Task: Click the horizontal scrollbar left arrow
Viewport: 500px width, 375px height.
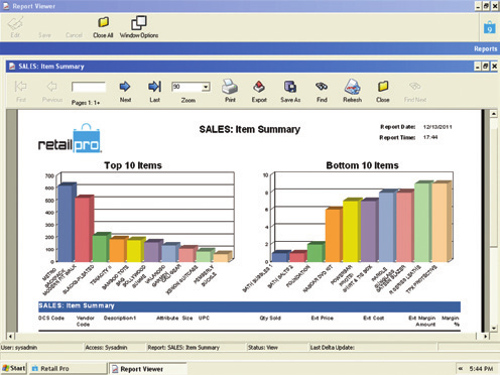Action: (x=10, y=336)
